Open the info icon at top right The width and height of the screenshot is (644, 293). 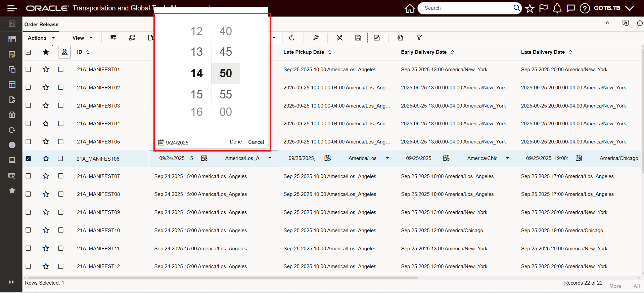[x=640, y=23]
